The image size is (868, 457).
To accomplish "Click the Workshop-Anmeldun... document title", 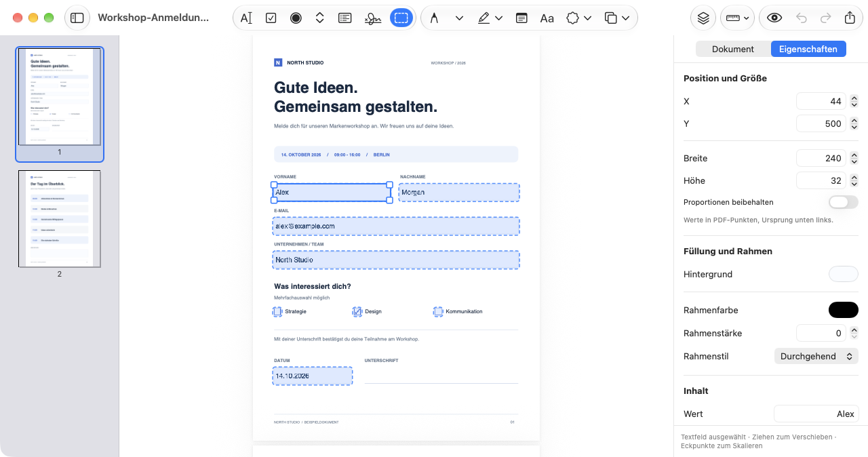I will (x=153, y=18).
